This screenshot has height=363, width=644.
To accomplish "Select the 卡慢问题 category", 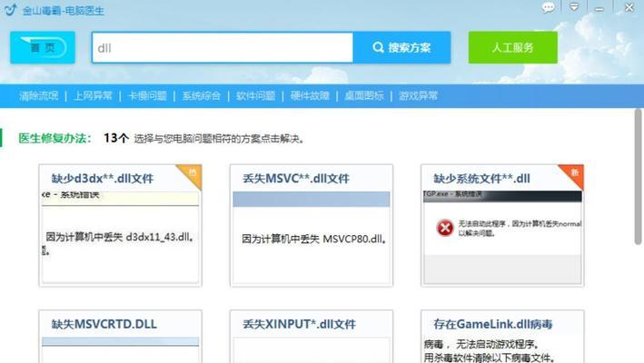I will pyautogui.click(x=147, y=96).
